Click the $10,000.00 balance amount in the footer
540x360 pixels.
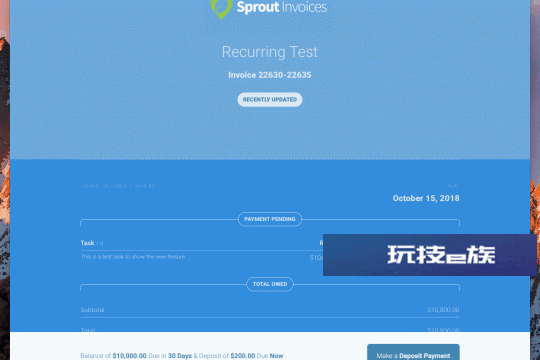[x=129, y=356]
